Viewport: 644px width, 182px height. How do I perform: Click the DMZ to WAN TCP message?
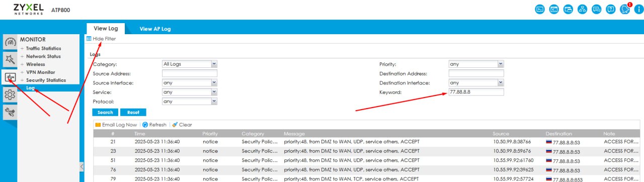click(351, 178)
